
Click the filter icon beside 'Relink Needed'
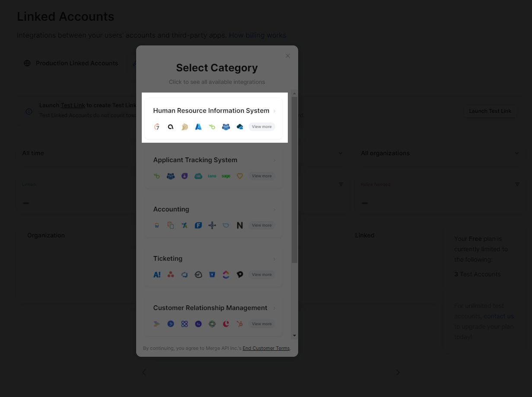tap(517, 184)
